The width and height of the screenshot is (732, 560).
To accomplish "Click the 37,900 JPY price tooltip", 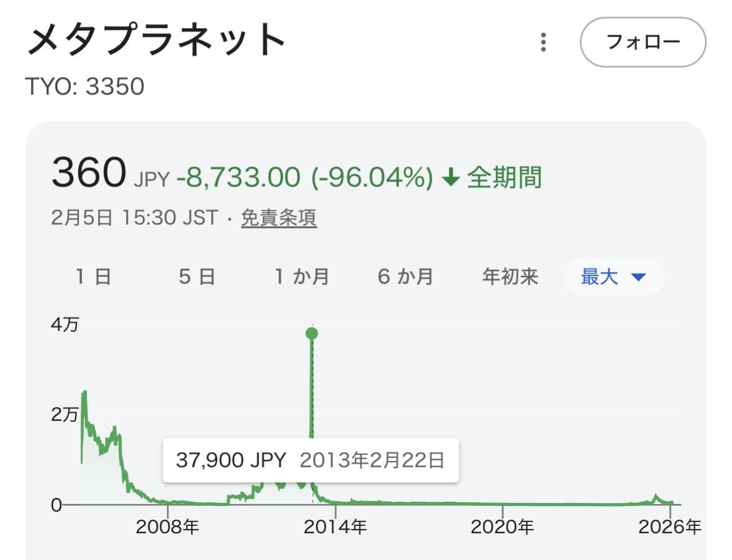I will point(310,461).
